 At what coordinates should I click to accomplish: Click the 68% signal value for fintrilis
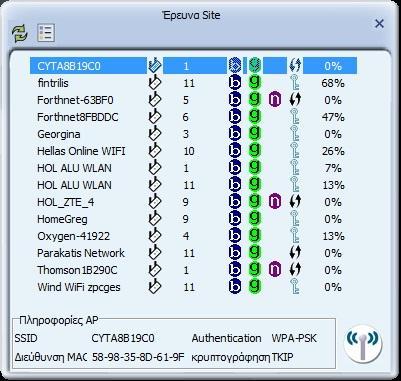333,83
